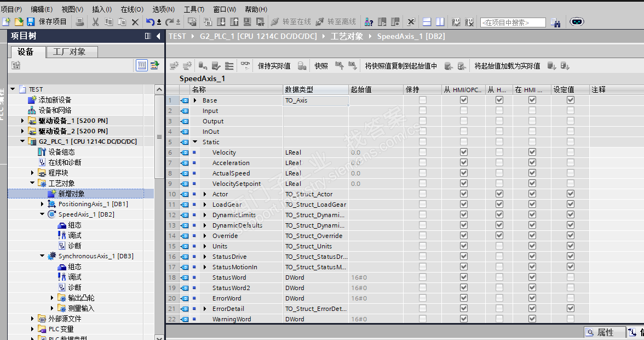
Task: Expand 驱动设备_1 [S200 PN] tree node
Action: (22, 121)
